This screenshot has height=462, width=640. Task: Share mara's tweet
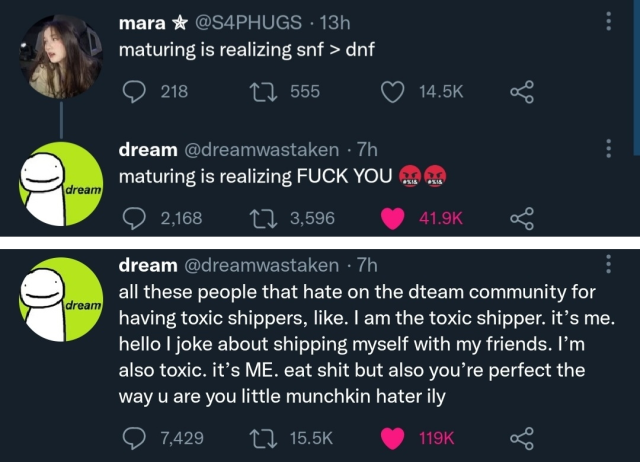(522, 92)
